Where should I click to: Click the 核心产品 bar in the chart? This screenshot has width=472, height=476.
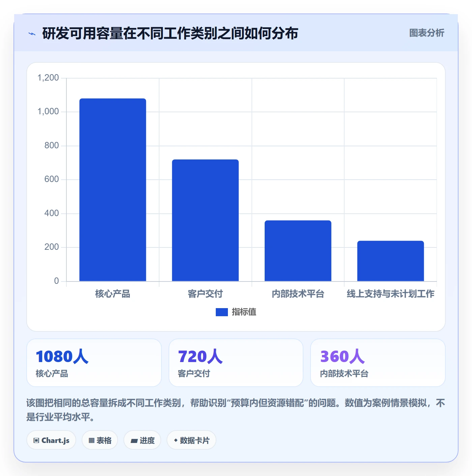(x=113, y=190)
